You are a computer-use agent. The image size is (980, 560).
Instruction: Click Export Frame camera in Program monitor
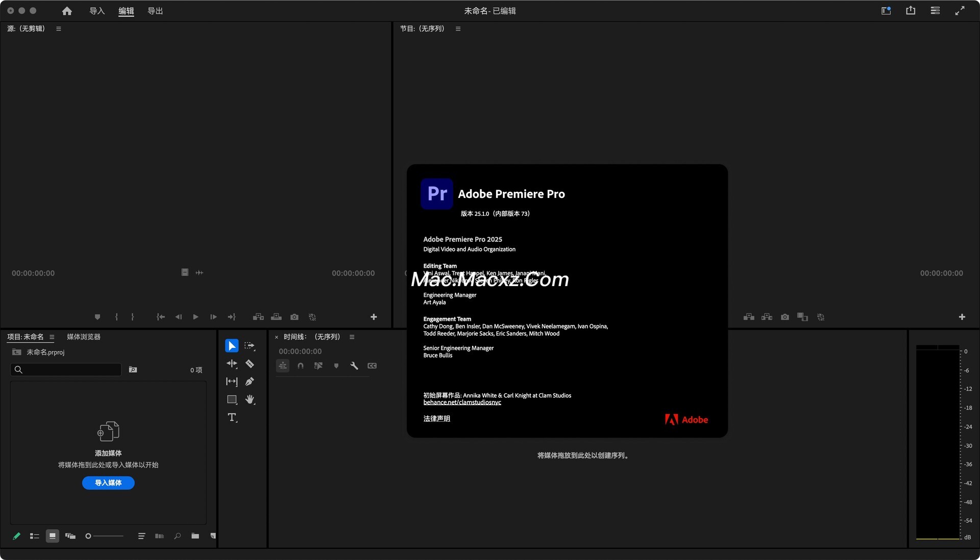[x=785, y=317]
